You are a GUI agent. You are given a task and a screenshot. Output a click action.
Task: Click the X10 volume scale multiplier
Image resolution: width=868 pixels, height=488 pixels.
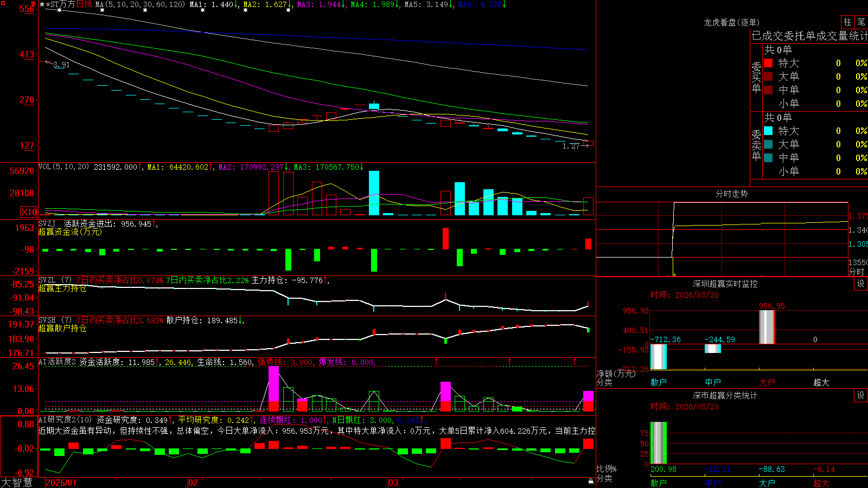[x=29, y=212]
